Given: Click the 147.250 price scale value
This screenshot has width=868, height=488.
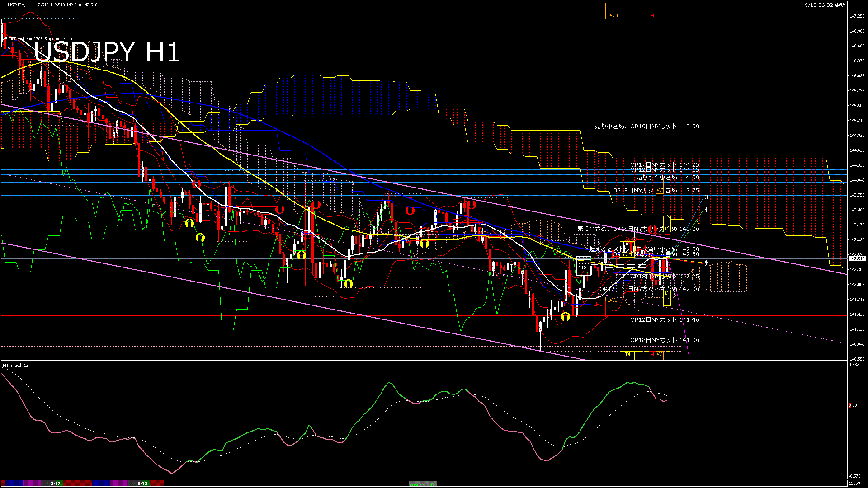Looking at the screenshot, I should tap(857, 16).
